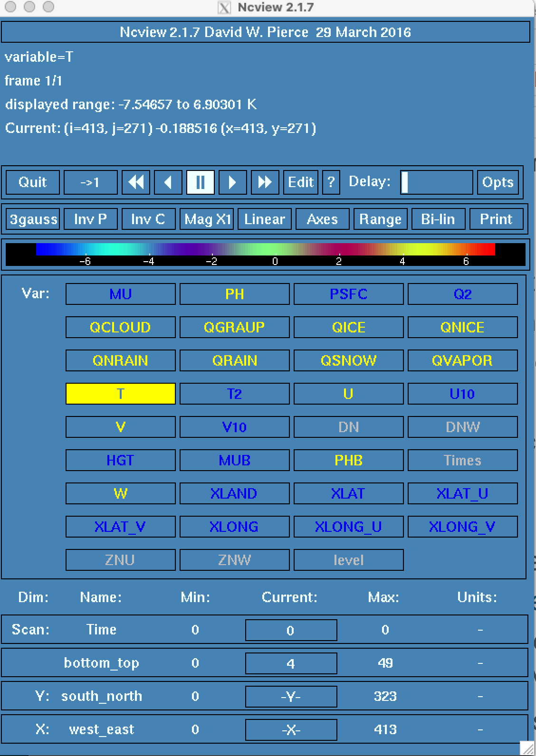Screen dimensions: 536x756
Task: Click the color bar legend
Action: click(266, 255)
